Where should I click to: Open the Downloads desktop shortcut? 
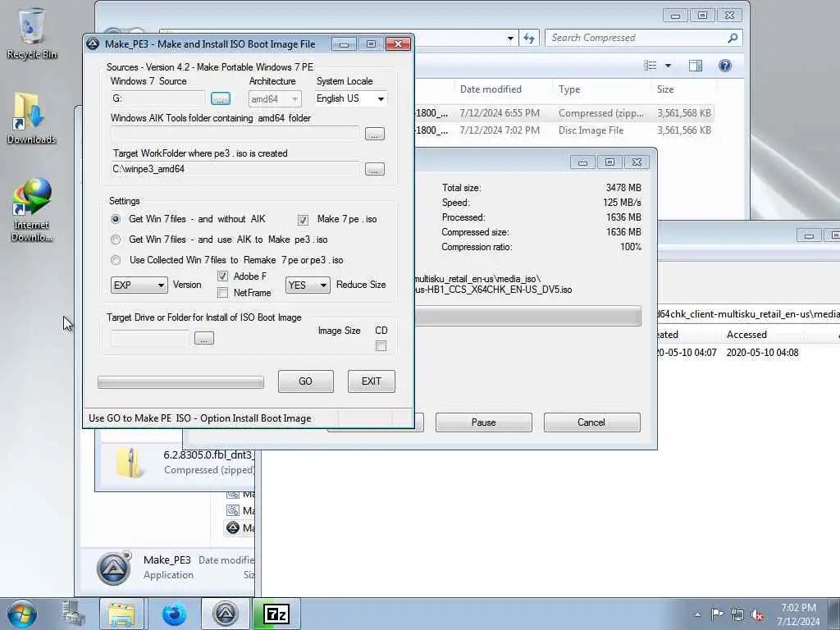tap(32, 118)
